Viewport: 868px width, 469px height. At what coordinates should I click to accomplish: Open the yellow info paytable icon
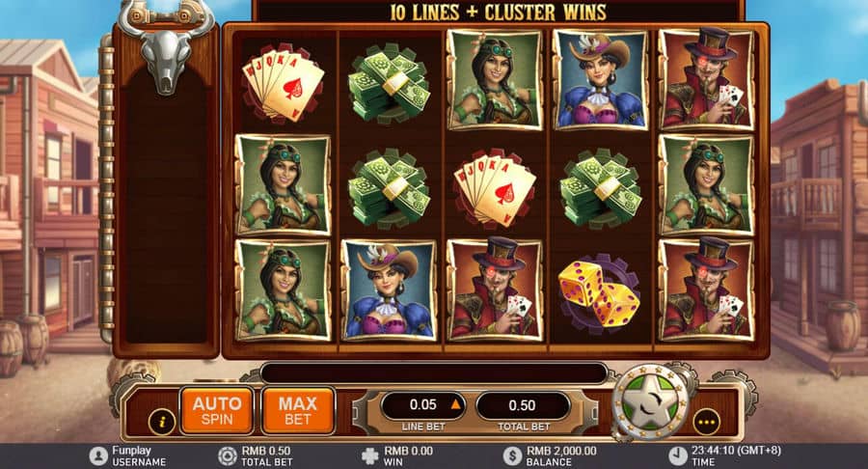click(x=162, y=422)
